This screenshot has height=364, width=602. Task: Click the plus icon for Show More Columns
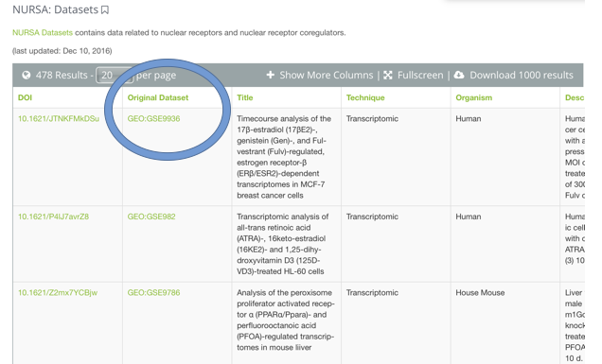pyautogui.click(x=271, y=75)
